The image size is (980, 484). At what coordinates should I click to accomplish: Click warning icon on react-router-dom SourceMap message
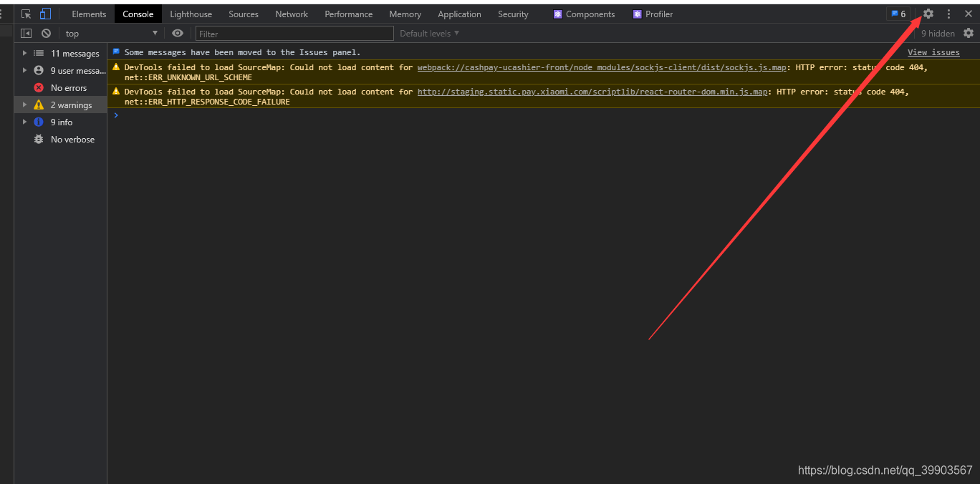116,91
